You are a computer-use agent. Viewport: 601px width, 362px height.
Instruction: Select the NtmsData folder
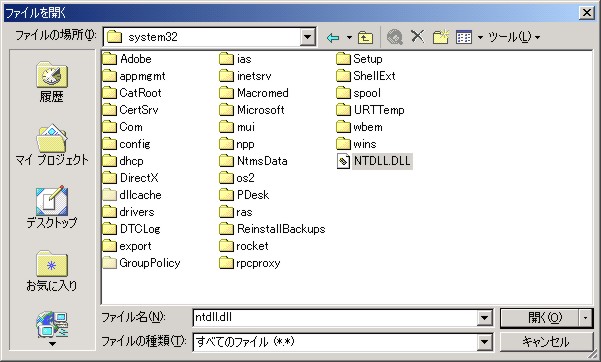(x=254, y=161)
